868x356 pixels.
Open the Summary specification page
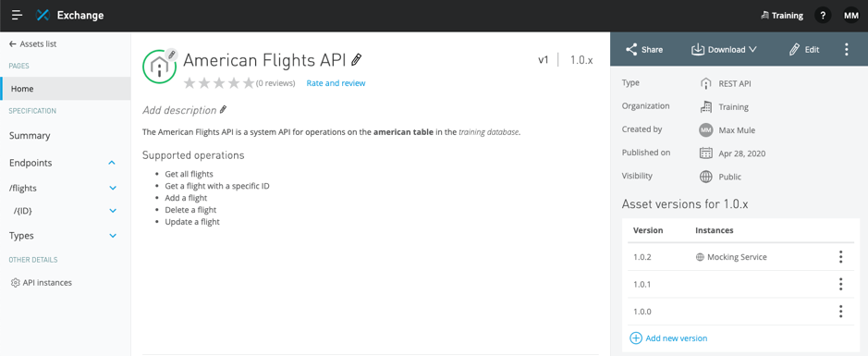pyautogui.click(x=30, y=136)
